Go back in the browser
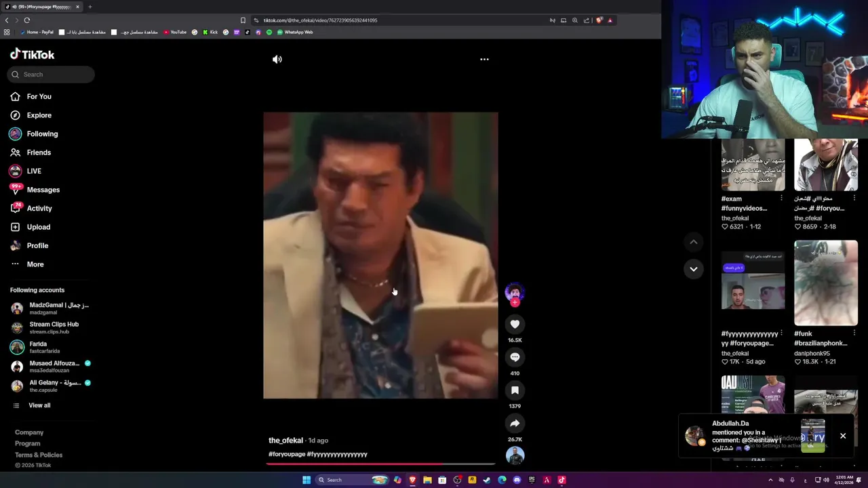The height and width of the screenshot is (488, 868). (x=7, y=20)
